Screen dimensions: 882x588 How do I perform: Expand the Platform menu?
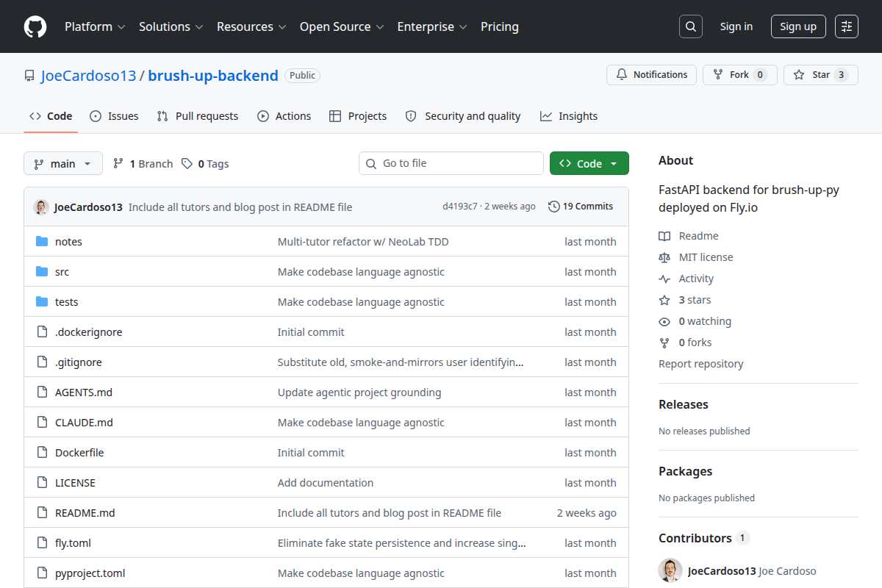pyautogui.click(x=95, y=26)
